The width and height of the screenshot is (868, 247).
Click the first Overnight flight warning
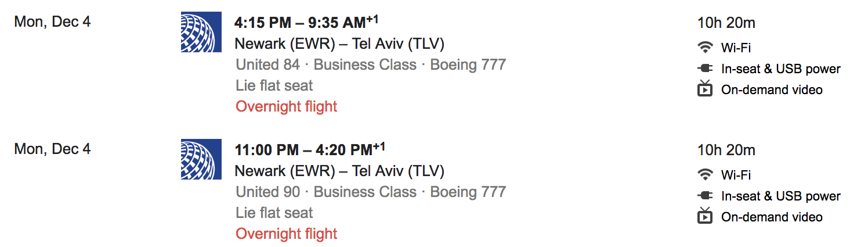[286, 106]
